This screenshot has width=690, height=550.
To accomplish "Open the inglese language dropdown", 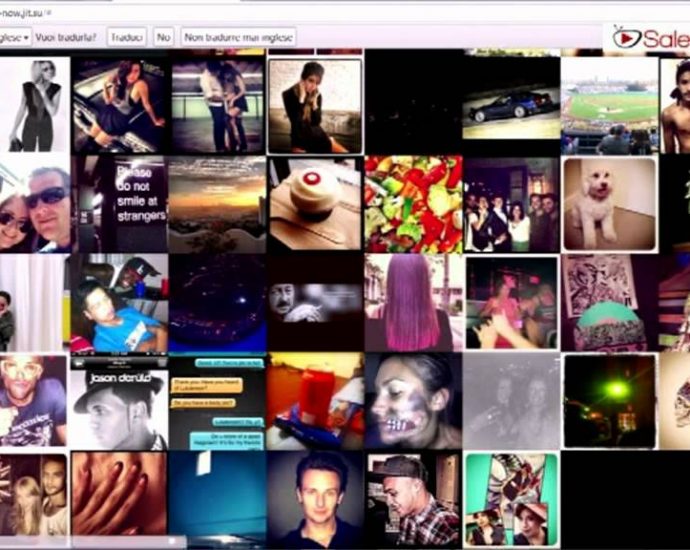I will [x=14, y=37].
